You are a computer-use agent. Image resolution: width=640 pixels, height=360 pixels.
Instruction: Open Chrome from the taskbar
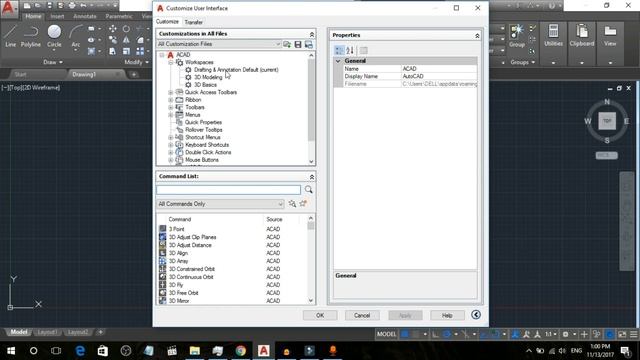point(241,351)
